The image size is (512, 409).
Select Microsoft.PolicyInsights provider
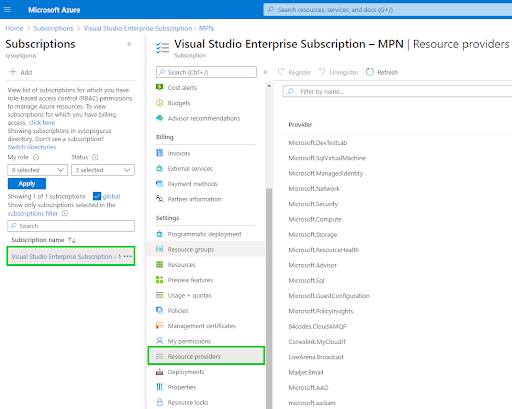pyautogui.click(x=321, y=311)
